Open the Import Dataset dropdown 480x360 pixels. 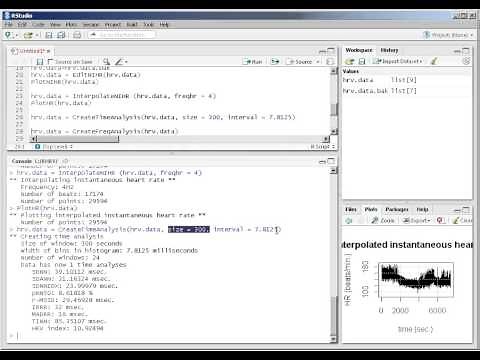pos(397,61)
